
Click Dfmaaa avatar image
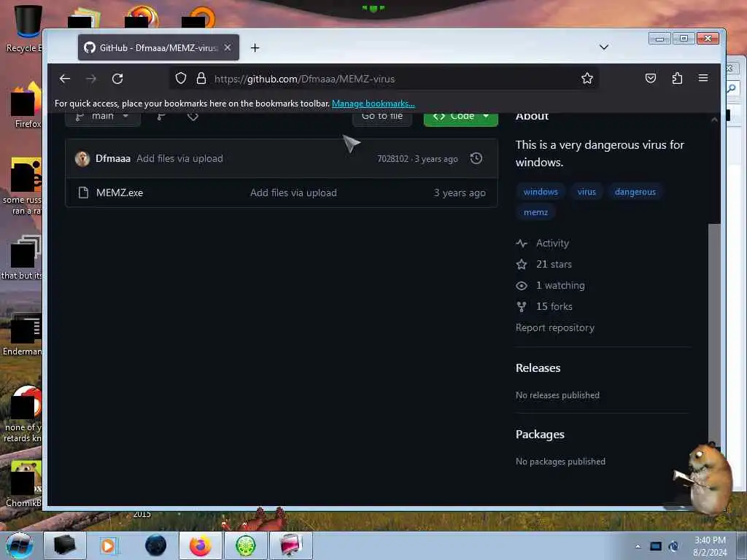[82, 158]
